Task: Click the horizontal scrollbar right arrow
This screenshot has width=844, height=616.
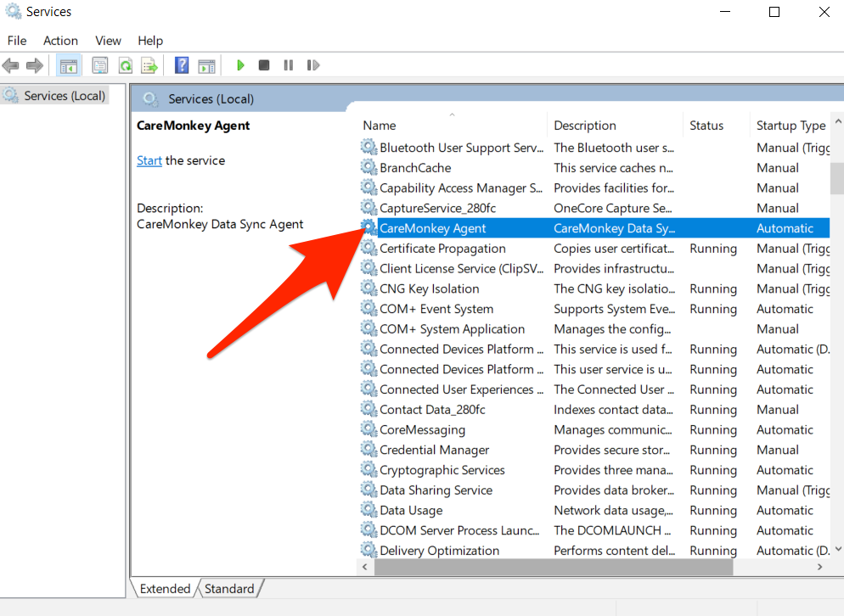Action: pos(819,567)
